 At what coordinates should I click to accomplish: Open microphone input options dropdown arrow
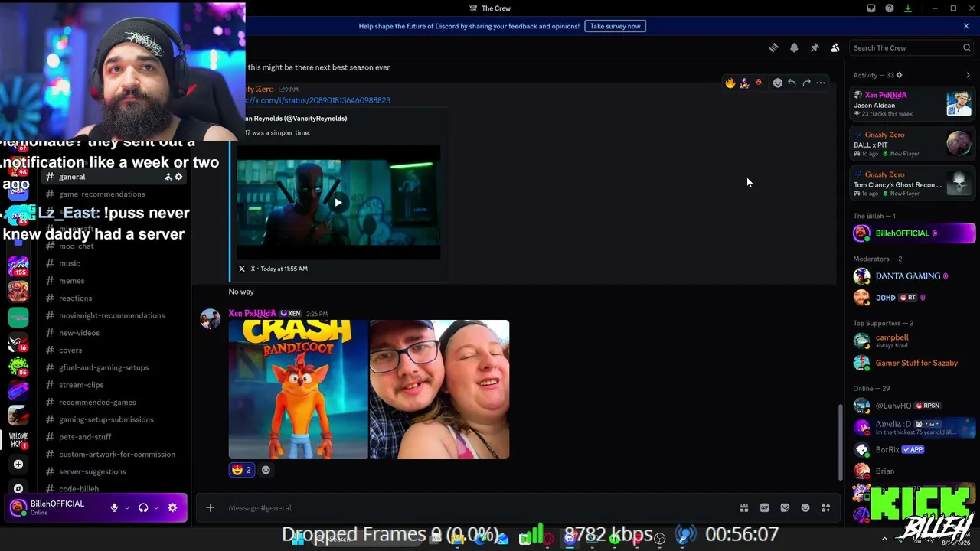127,507
